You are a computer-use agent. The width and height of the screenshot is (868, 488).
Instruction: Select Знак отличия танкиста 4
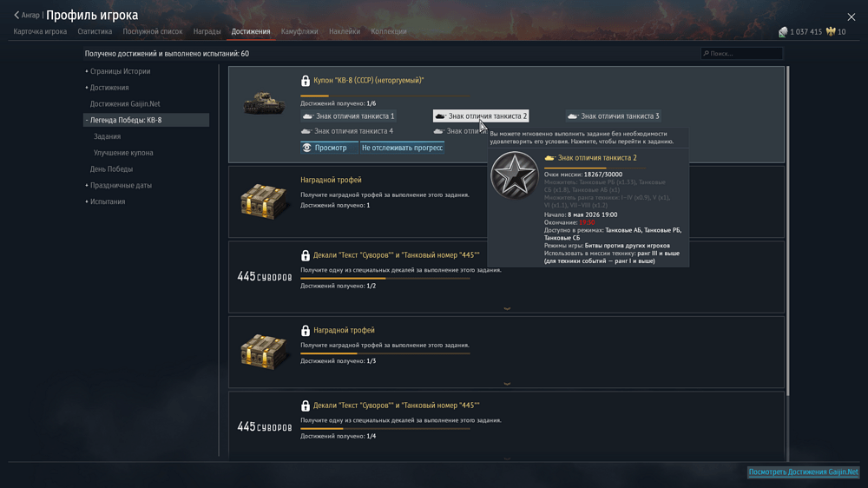[347, 131]
